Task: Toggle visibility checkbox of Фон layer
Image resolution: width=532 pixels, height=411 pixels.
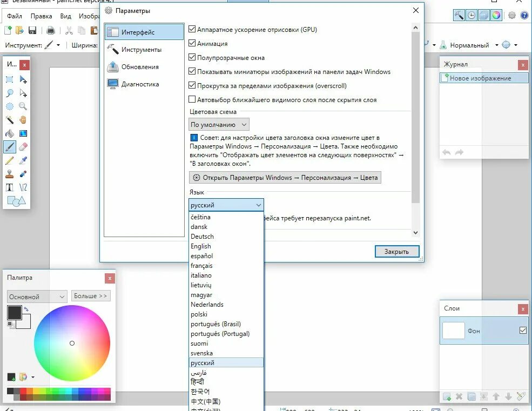Action: (x=523, y=330)
